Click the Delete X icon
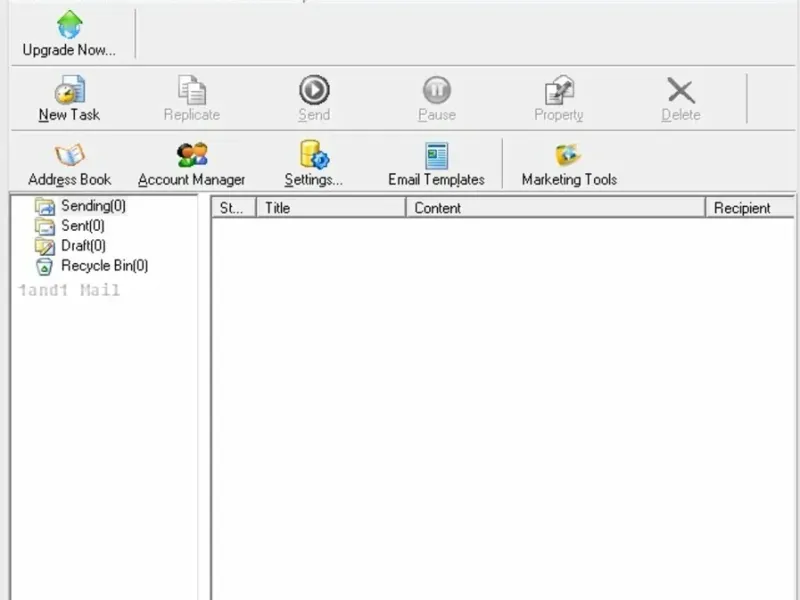 [681, 91]
